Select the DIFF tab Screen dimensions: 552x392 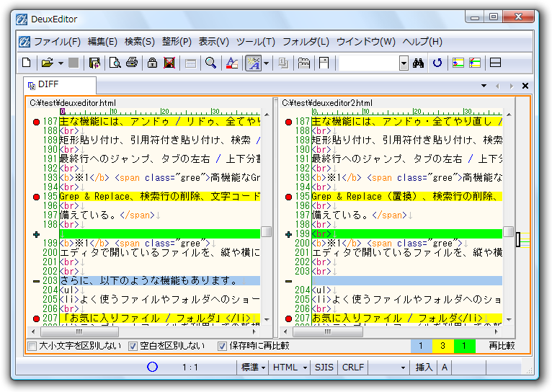(60, 85)
